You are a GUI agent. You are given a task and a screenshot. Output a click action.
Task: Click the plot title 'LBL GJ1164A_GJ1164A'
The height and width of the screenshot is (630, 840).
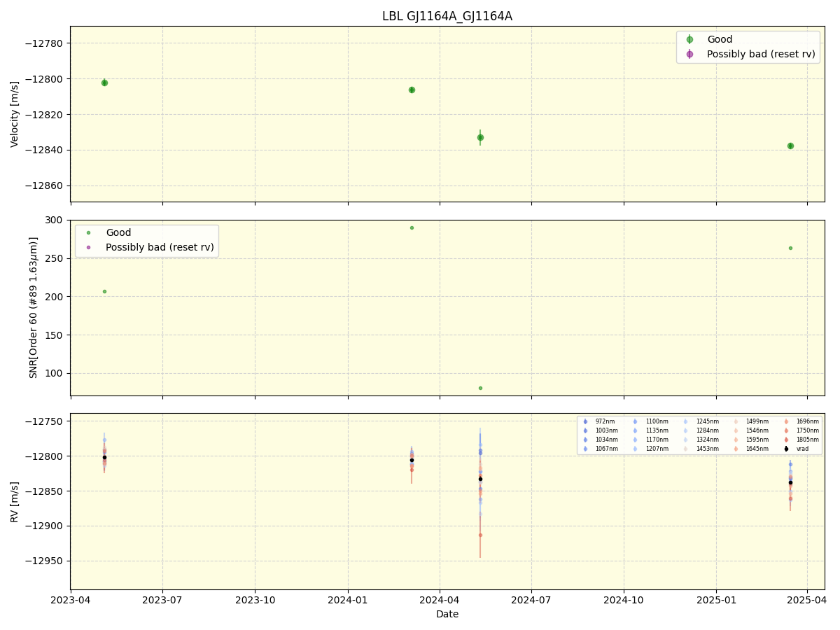click(447, 16)
